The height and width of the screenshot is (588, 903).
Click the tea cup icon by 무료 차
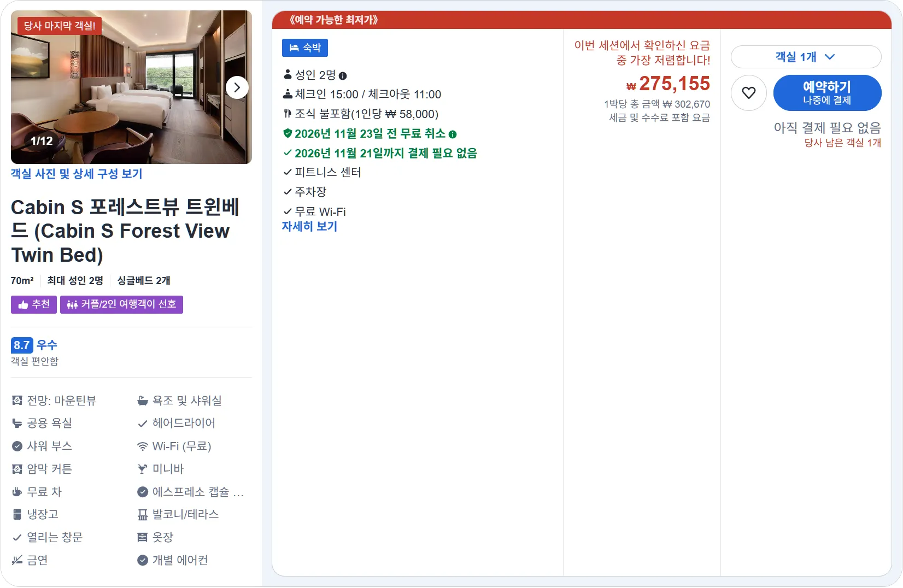[17, 492]
